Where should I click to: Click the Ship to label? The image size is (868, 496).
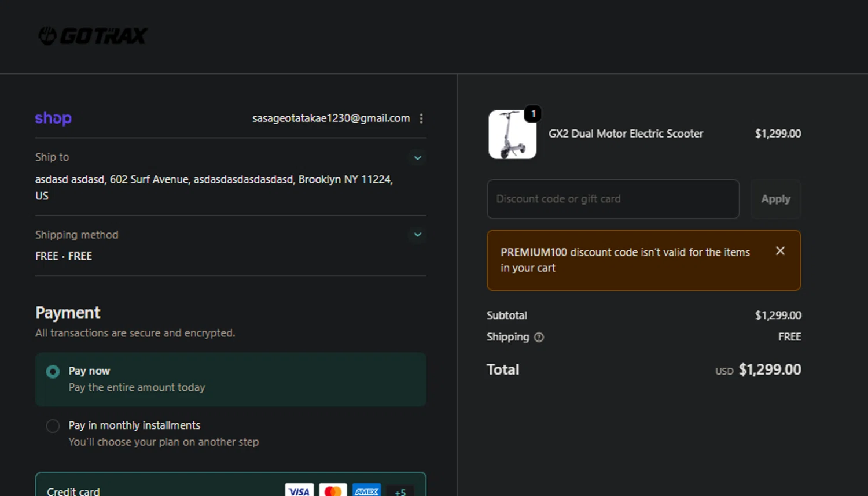coord(52,157)
